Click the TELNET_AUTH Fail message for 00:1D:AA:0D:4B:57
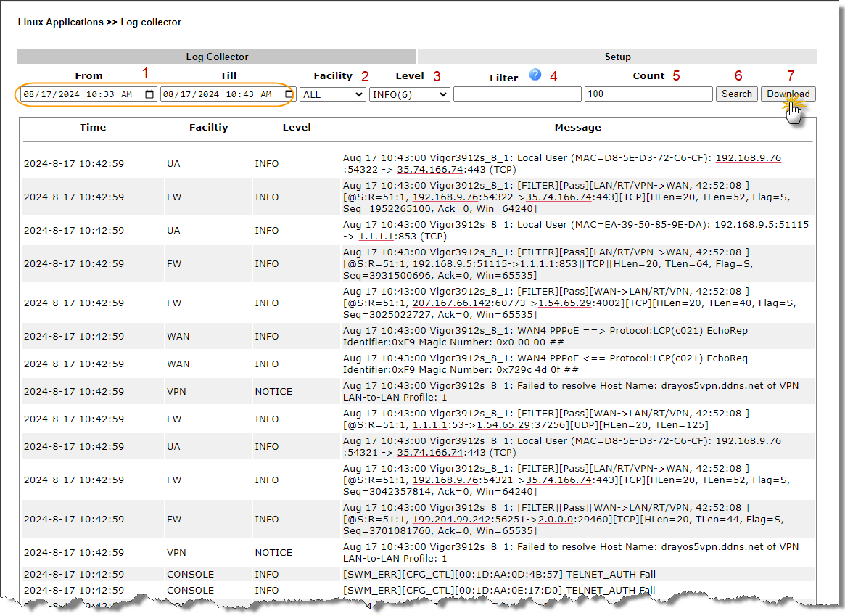 pos(499,575)
